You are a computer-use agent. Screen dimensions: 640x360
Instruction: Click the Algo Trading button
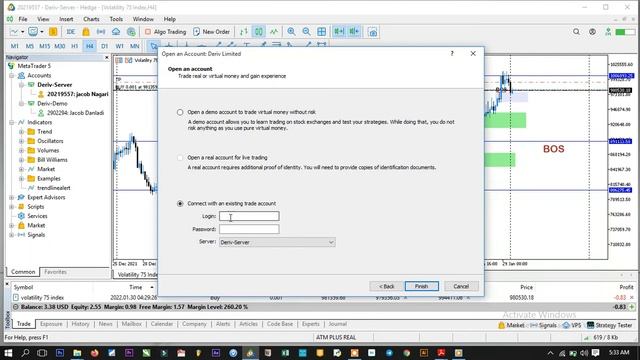[x=165, y=31]
